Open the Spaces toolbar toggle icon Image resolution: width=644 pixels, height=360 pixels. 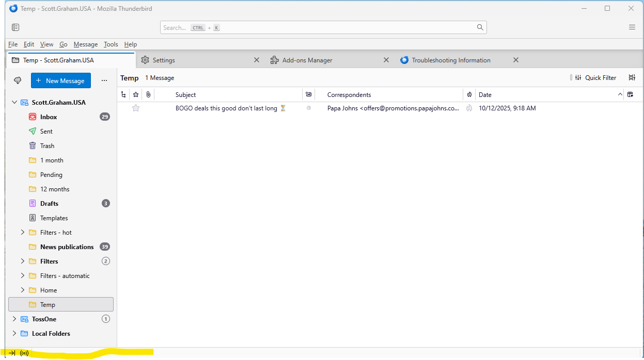click(15, 27)
